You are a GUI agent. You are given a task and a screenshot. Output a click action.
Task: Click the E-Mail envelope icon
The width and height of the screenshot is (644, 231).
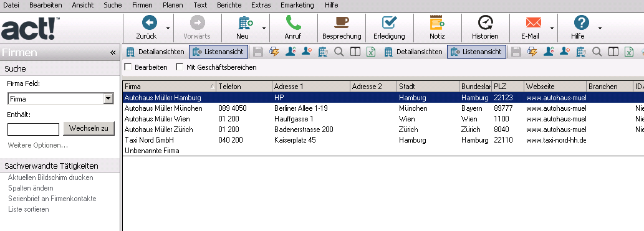533,22
